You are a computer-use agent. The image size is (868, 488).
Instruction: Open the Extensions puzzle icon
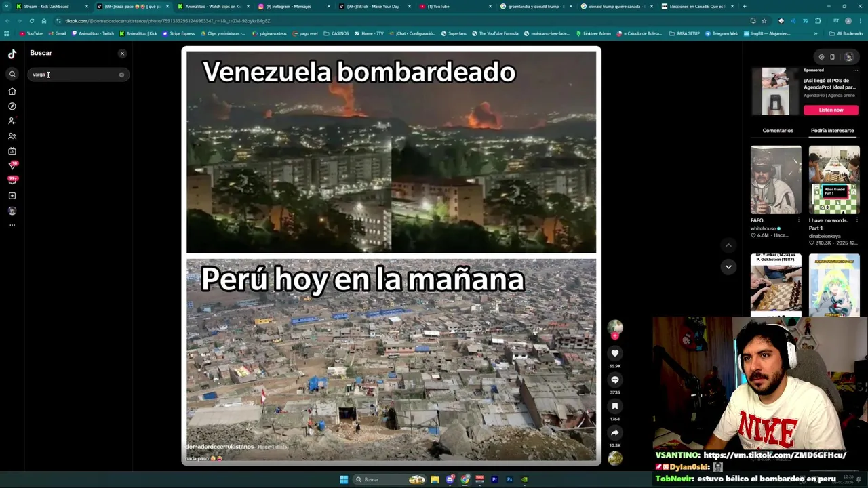[818, 21]
